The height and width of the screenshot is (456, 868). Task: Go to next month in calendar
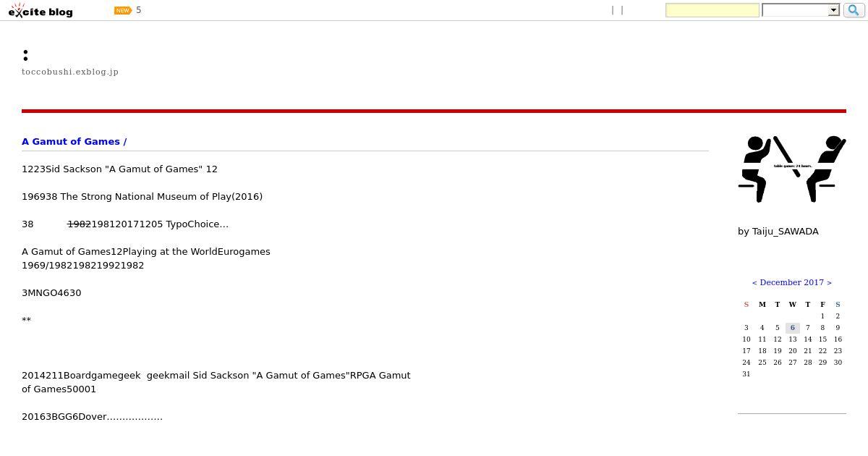829,282
